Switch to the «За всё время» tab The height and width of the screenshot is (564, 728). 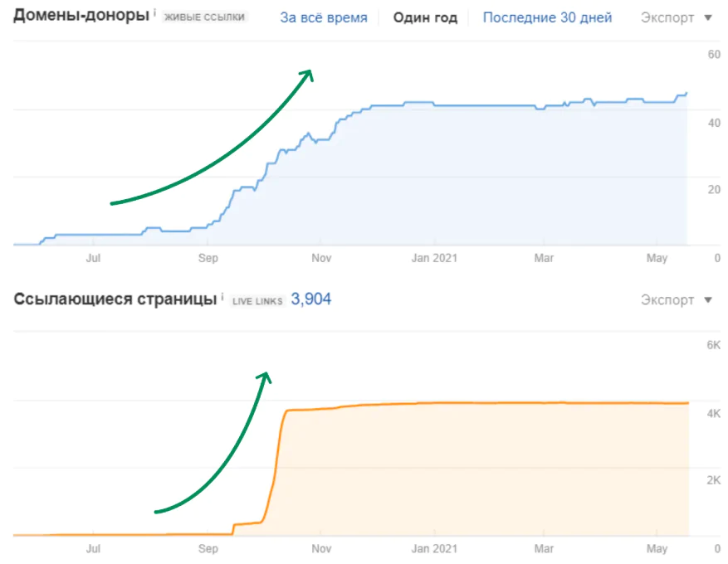(x=323, y=17)
